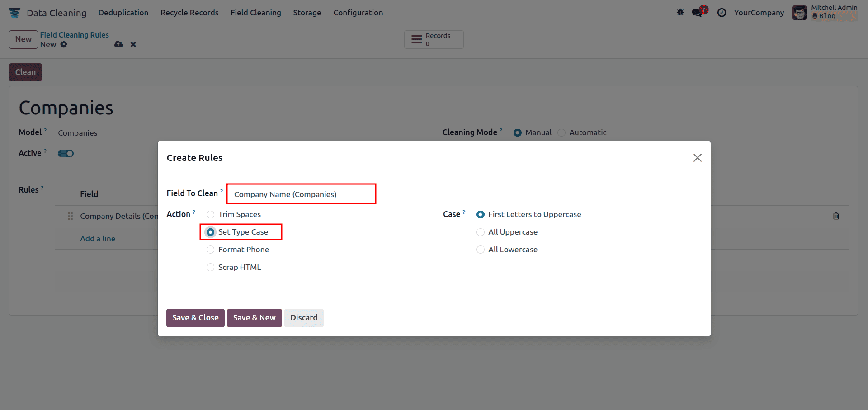Click the Save & Close button
Image resolution: width=868 pixels, height=410 pixels.
tap(195, 318)
